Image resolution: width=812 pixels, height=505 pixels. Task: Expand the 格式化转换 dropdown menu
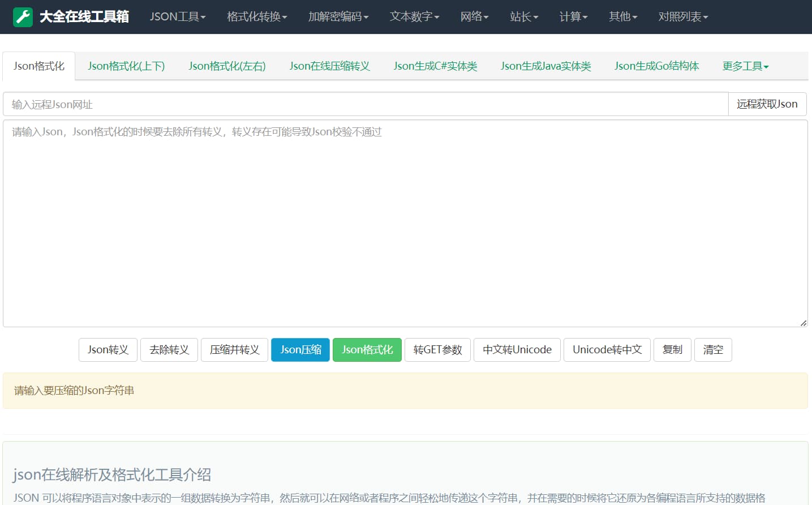pos(257,17)
